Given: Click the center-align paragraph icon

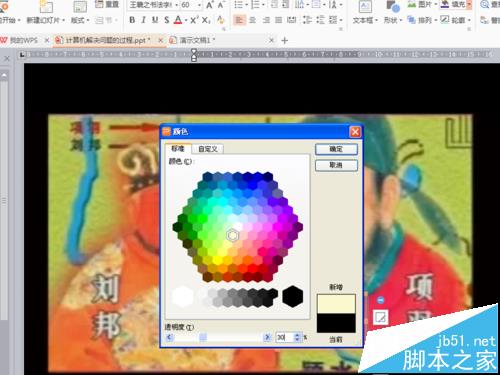Looking at the screenshot, I should coord(253,20).
